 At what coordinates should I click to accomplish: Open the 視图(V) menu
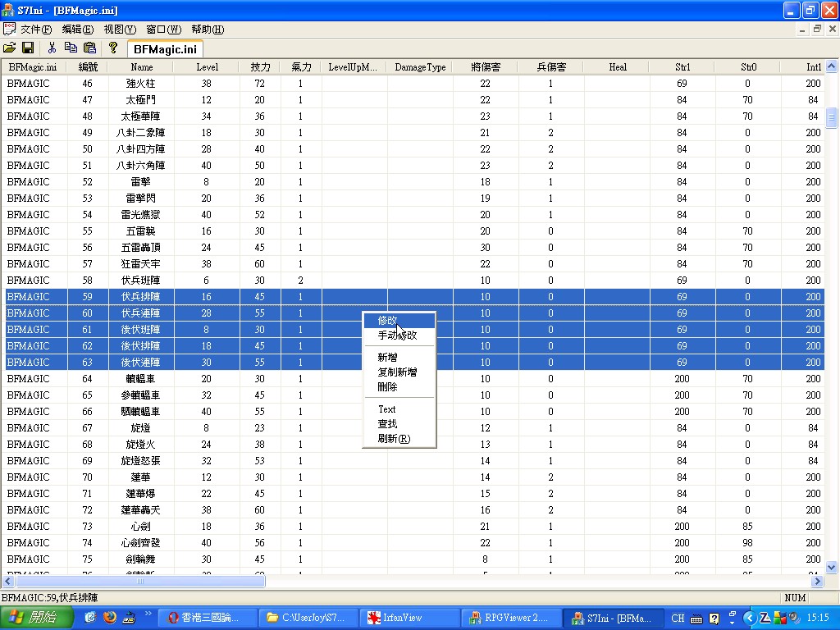pos(120,30)
